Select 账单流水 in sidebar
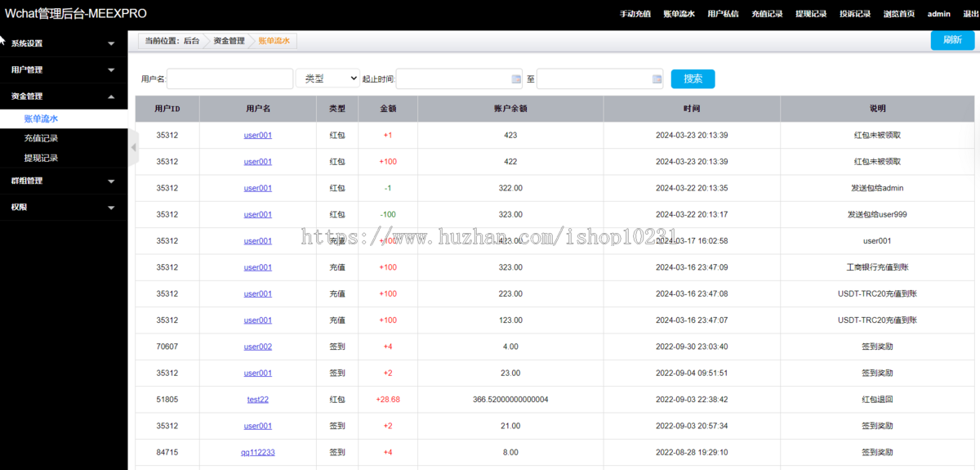This screenshot has width=980, height=470. (41, 119)
